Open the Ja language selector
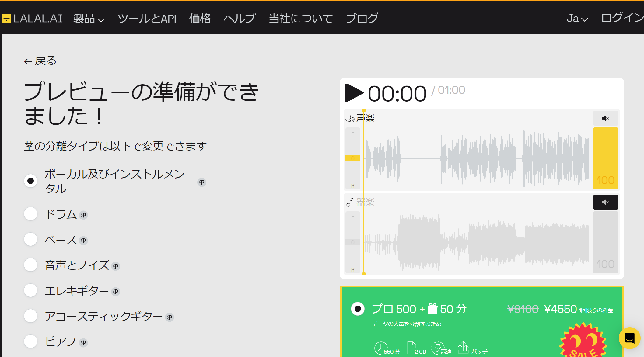Image resolution: width=644 pixels, height=357 pixels. tap(577, 19)
